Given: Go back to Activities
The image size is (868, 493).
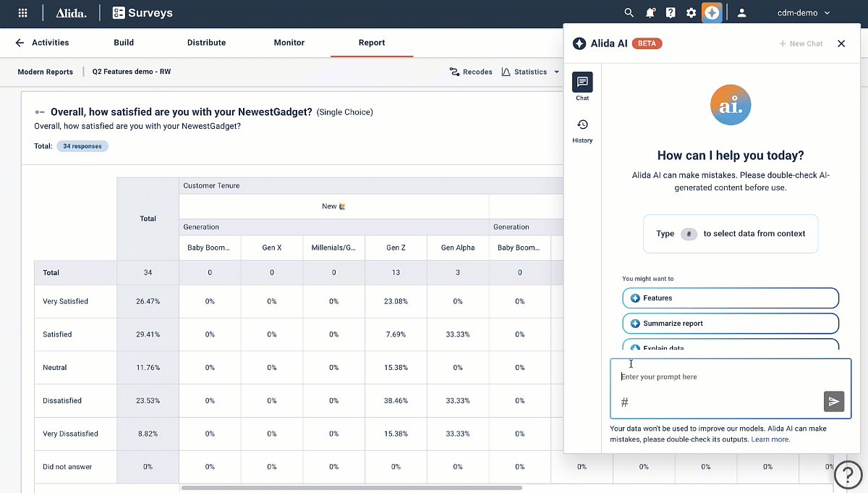Looking at the screenshot, I should click(x=42, y=43).
